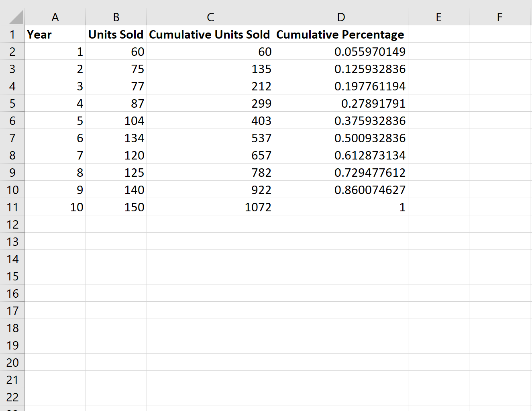This screenshot has height=411, width=532.
Task: Select cell with cumulative total 1072
Action: 210,207
